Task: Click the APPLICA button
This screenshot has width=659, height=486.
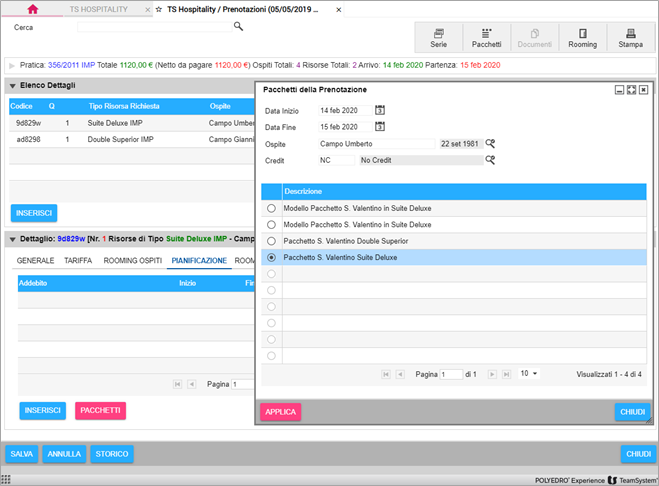Action: coord(280,412)
